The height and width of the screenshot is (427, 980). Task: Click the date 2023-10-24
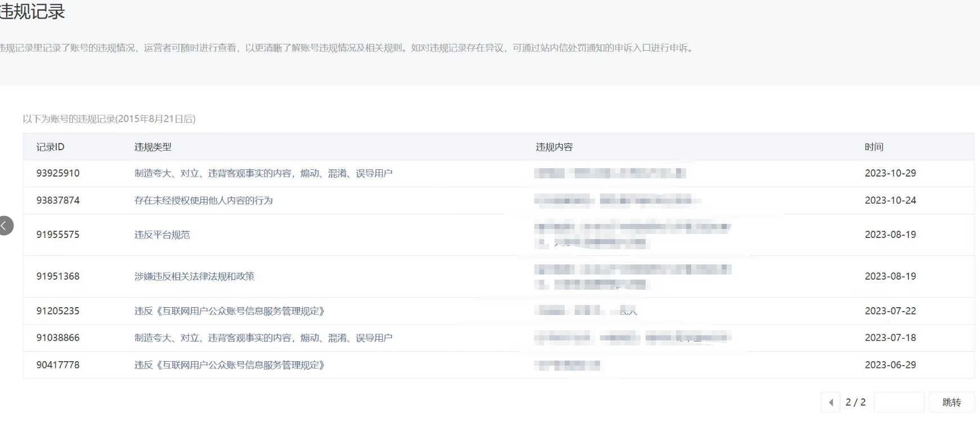pyautogui.click(x=890, y=200)
